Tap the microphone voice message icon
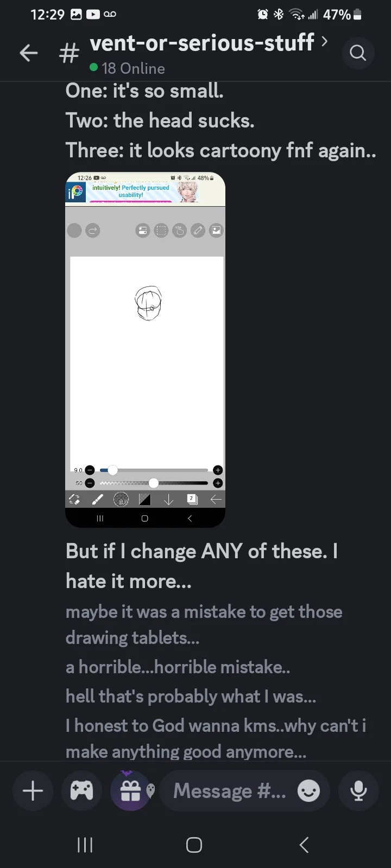This screenshot has height=868, width=391. tap(358, 790)
